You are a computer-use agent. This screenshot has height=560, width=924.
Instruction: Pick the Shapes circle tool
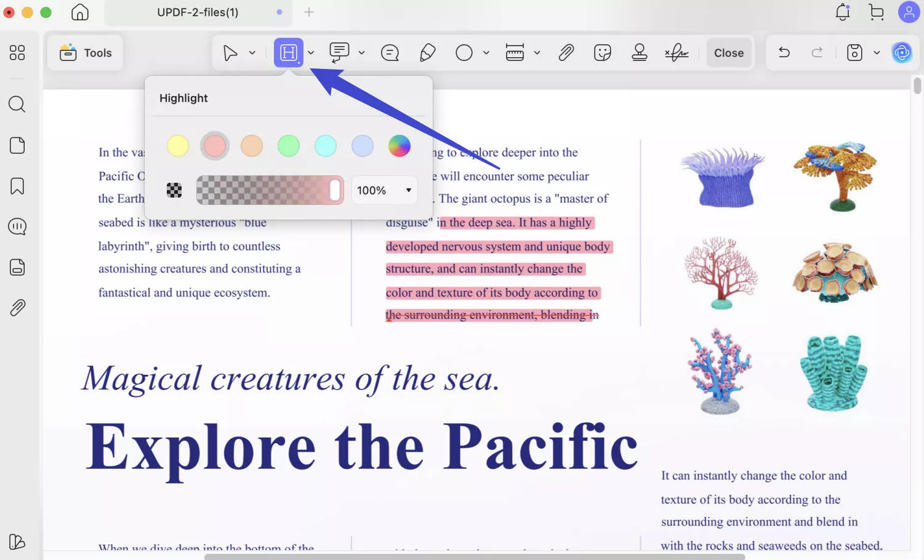click(x=464, y=52)
